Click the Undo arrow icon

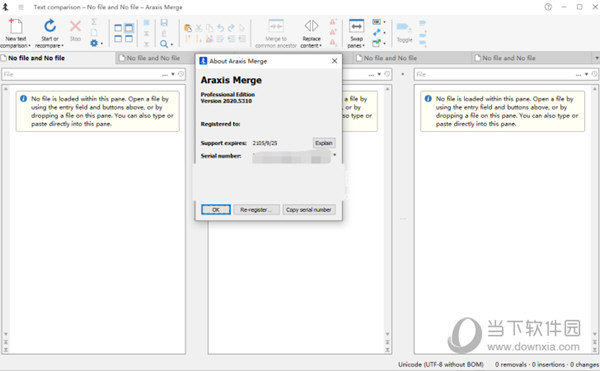(x=220, y=28)
